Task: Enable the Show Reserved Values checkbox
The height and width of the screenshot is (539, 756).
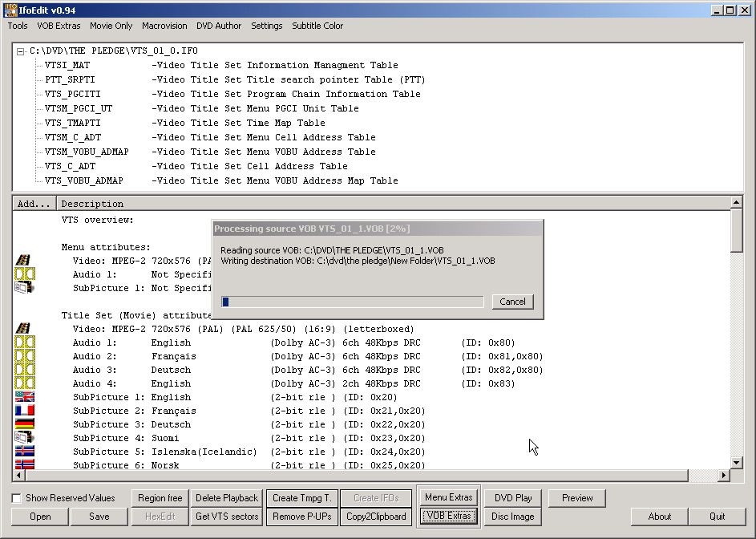Action: pos(16,498)
